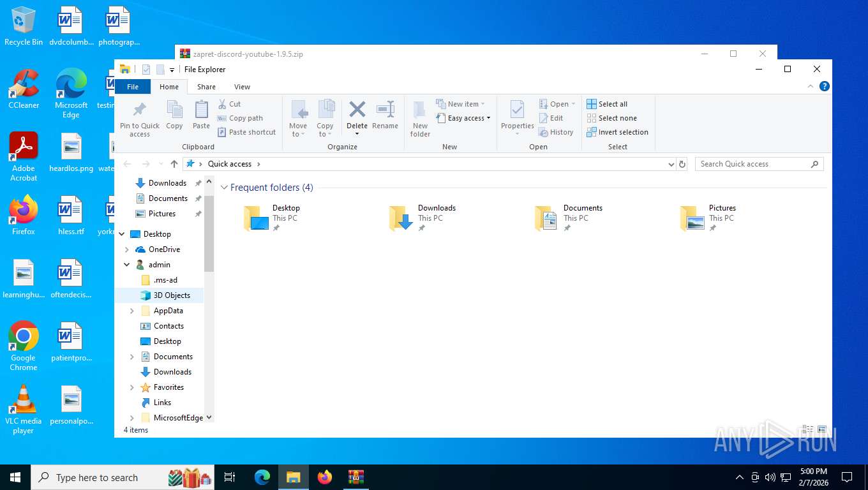Open Move to dropdown

click(x=298, y=130)
